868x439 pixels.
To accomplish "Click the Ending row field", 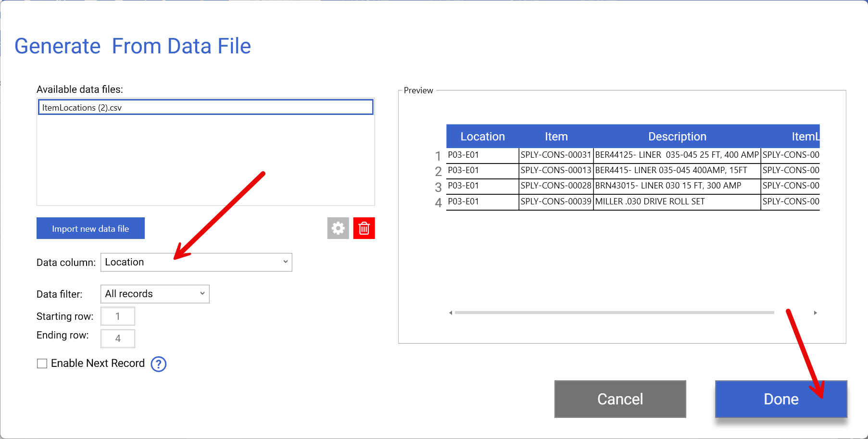I will 118,339.
